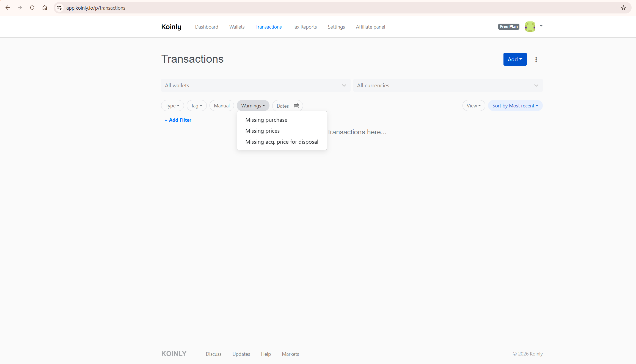Open the All currencies dropdown
Screen dimensions: 636x364
448,85
